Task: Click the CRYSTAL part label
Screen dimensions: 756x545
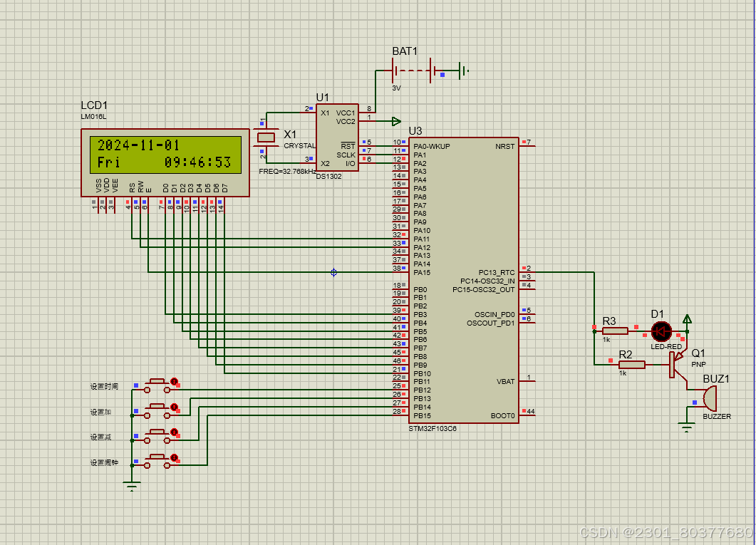Action: 300,145
